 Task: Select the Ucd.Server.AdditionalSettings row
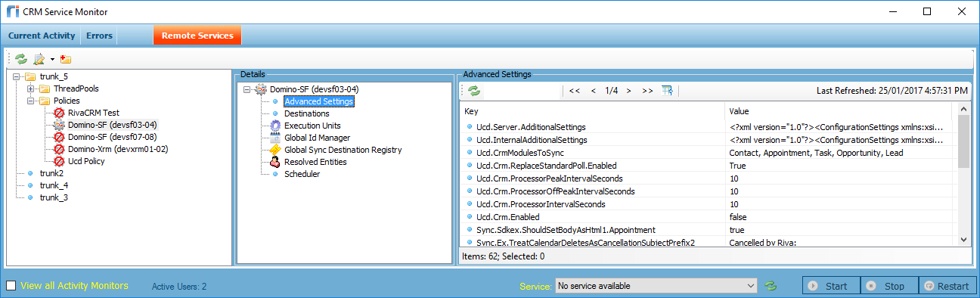[709, 127]
